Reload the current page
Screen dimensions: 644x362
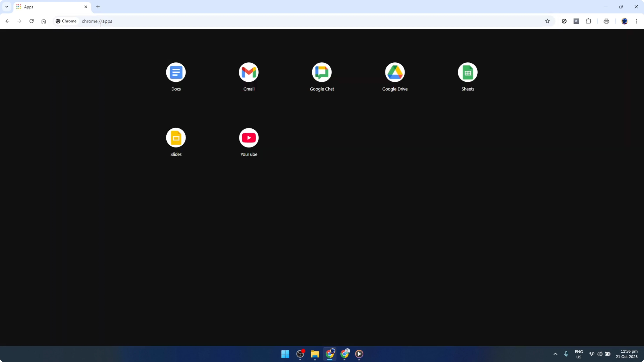tap(31, 21)
